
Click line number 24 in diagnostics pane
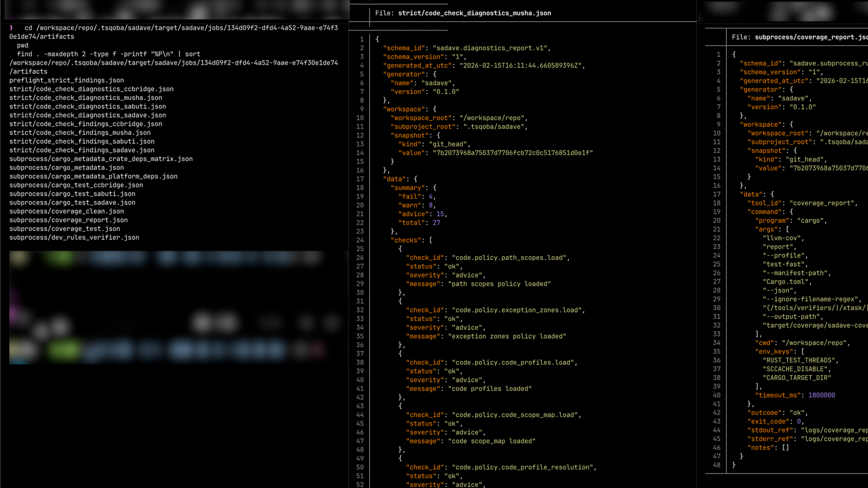360,240
